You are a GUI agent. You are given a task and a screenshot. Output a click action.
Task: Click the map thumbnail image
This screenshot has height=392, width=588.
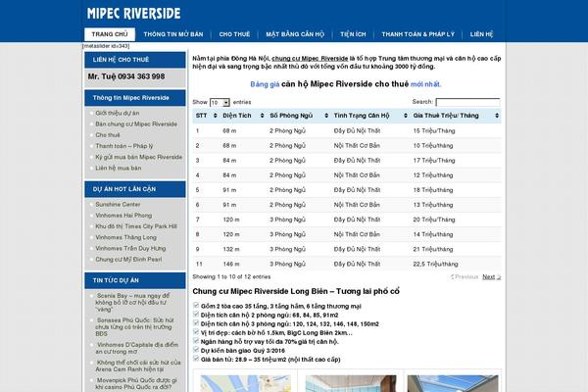[246, 383]
